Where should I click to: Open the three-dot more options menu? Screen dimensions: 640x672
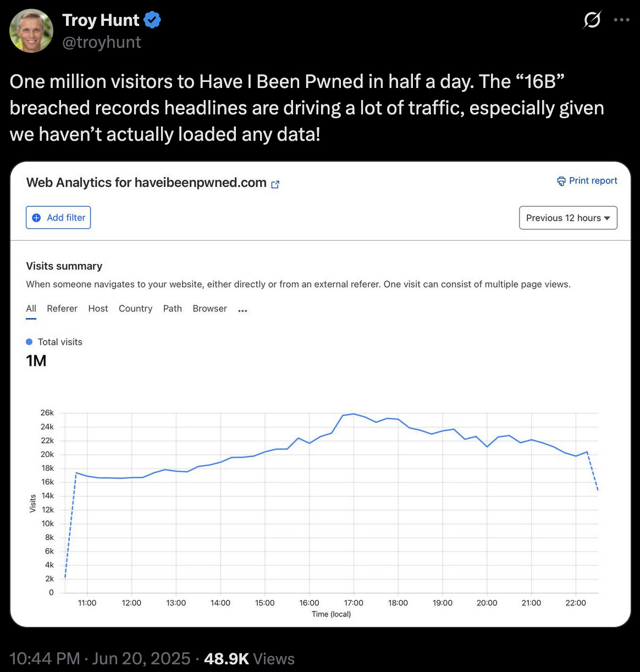[x=621, y=20]
